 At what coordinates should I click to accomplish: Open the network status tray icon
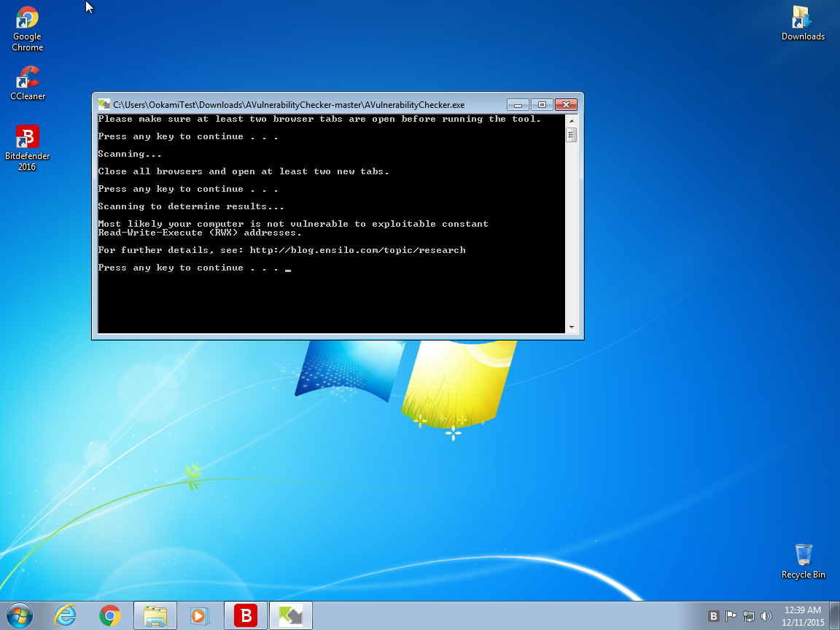coord(748,616)
